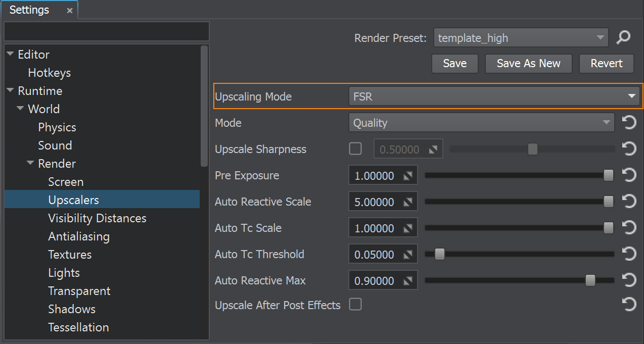The image size is (644, 344).
Task: Focus the settings search field
Action: pyautogui.click(x=107, y=31)
